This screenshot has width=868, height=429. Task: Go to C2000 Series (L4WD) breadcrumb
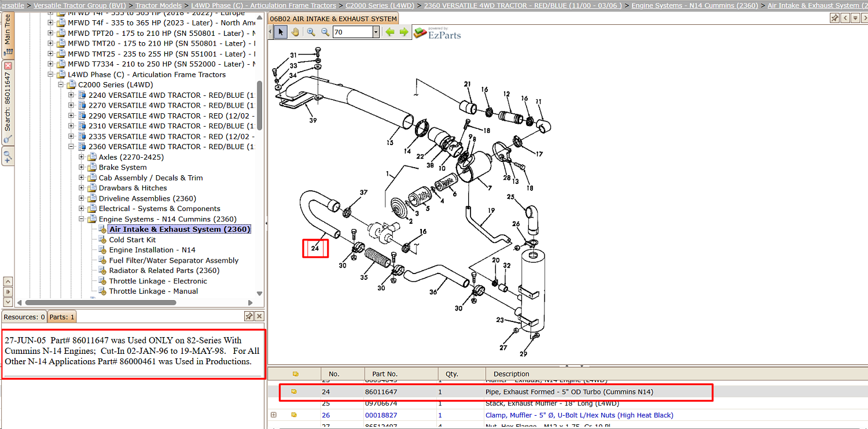[380, 5]
